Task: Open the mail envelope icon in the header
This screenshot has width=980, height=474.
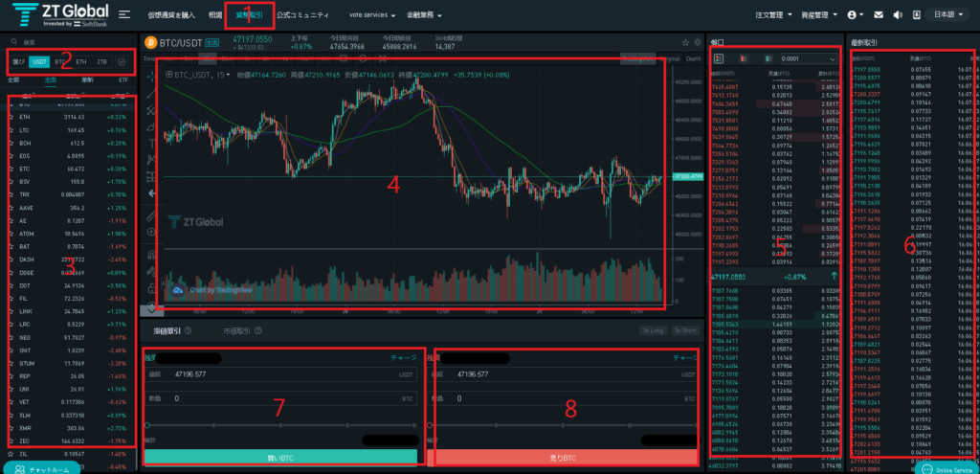Action: [879, 14]
